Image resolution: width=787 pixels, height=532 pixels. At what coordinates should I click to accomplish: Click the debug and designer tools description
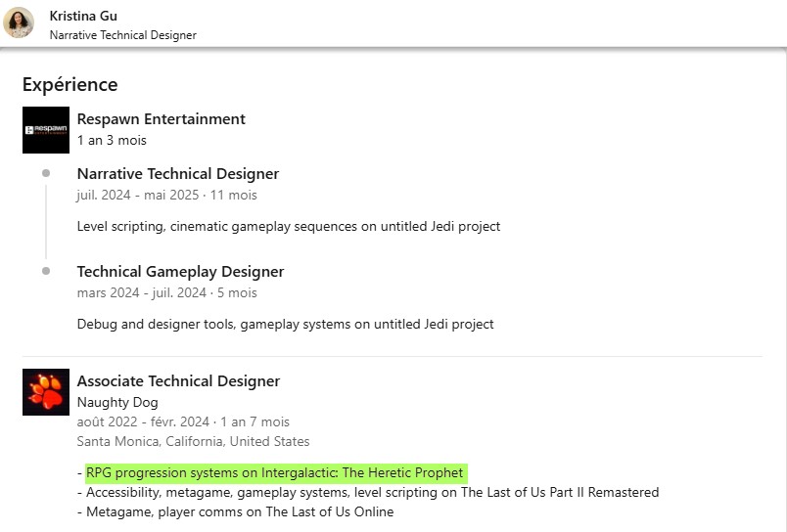pyautogui.click(x=285, y=324)
